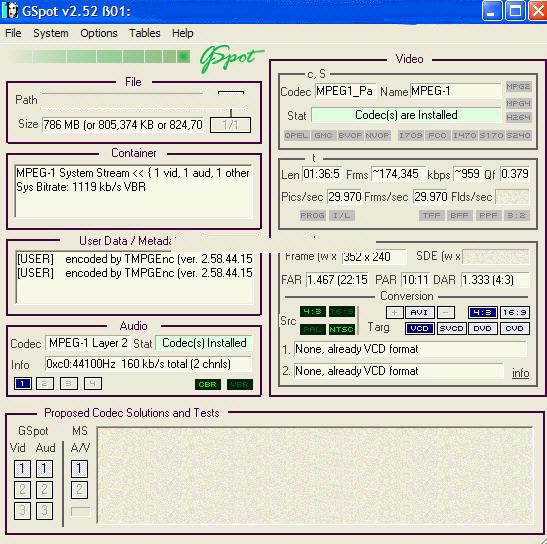Click the FCC colorimetry indicator

click(x=437, y=135)
